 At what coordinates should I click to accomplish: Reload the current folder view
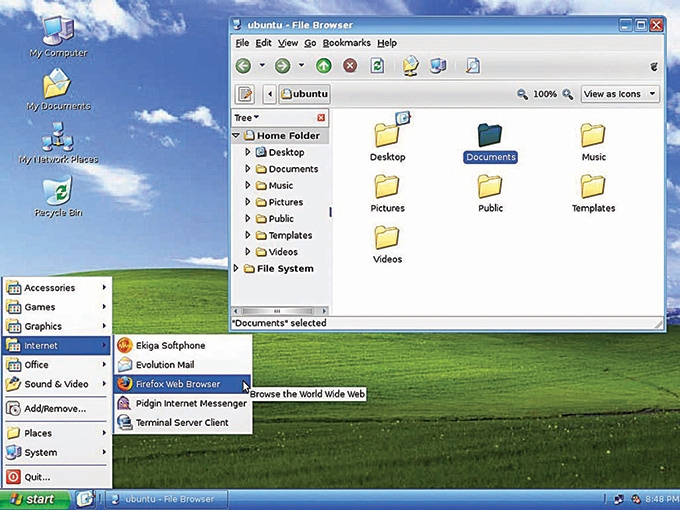377,66
